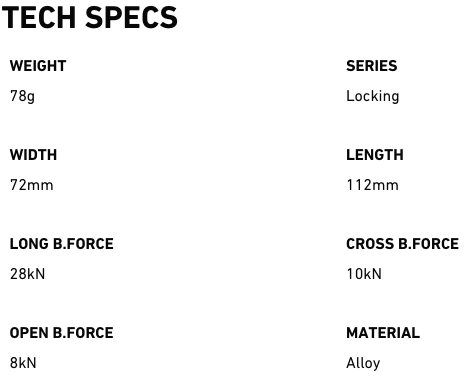The image size is (469, 385).
Task: Select the WIDTH label
Action: [33, 155]
